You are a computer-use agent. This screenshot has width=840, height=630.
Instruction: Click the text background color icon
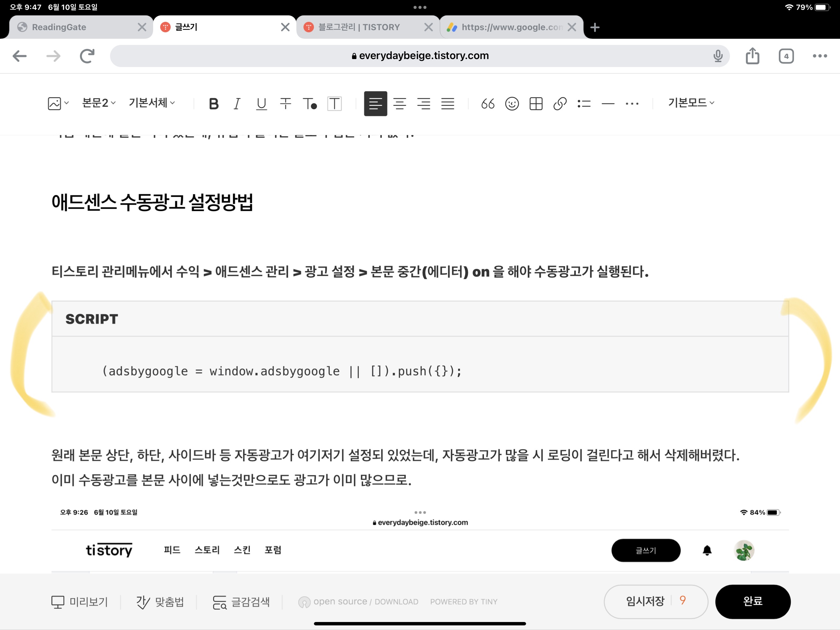click(334, 103)
